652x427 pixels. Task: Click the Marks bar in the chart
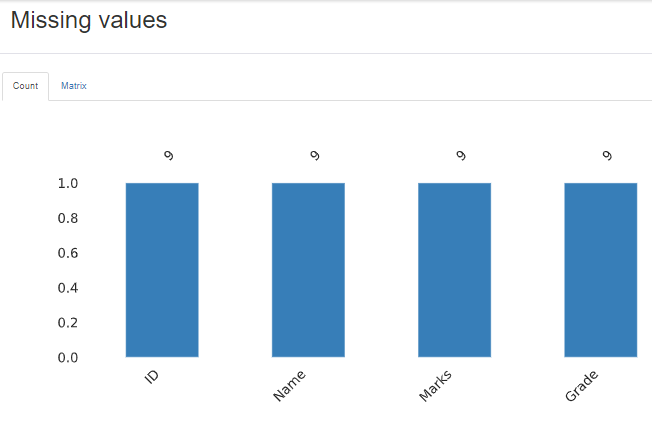[454, 270]
